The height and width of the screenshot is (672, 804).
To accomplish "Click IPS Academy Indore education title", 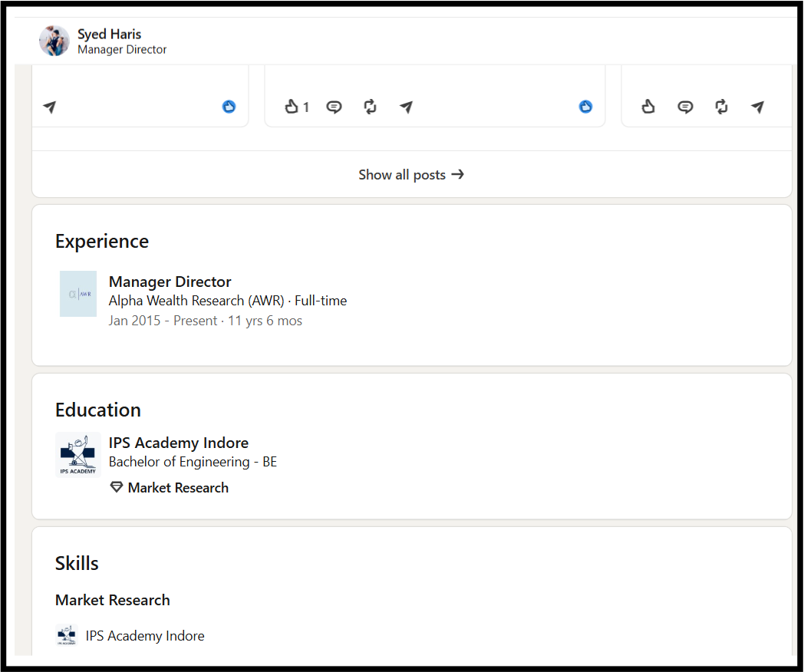I will 179,443.
